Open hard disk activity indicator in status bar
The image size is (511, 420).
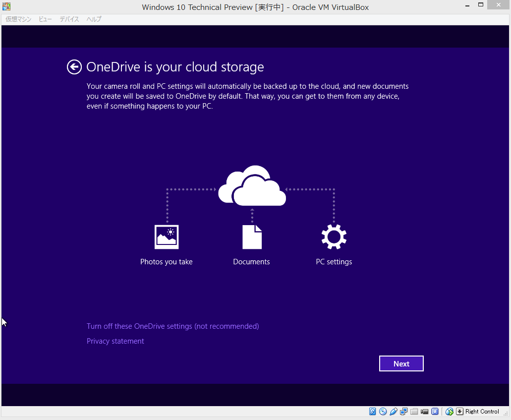[373, 412]
